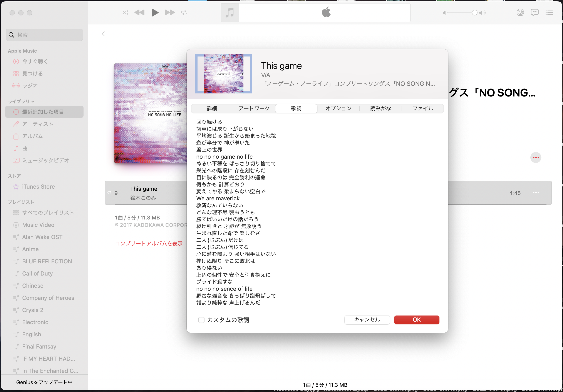
Task: Open the Up Next queue list
Action: 549,13
